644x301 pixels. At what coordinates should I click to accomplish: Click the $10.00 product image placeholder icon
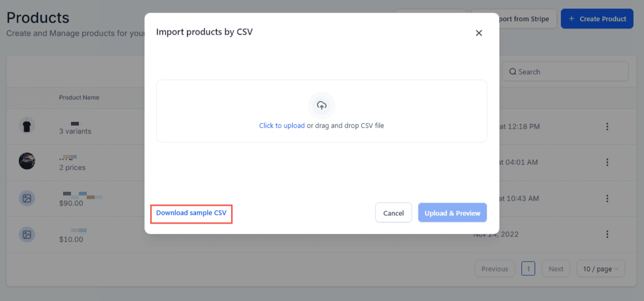pyautogui.click(x=27, y=234)
